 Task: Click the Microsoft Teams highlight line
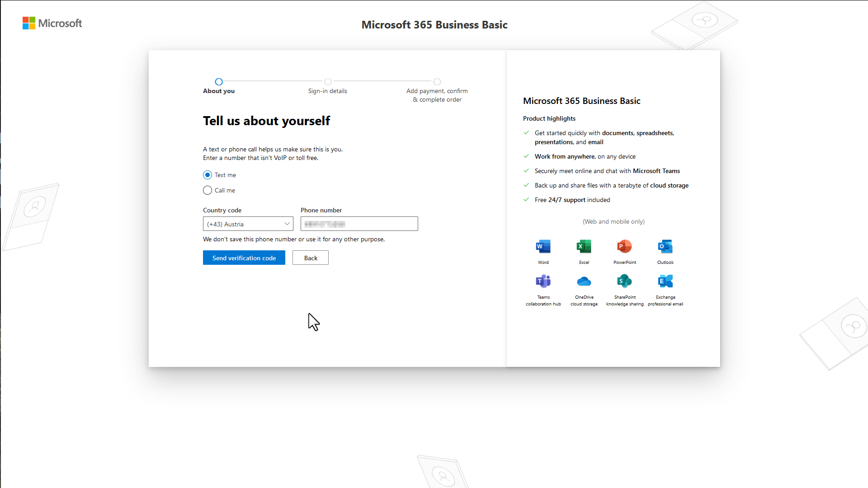coord(607,171)
